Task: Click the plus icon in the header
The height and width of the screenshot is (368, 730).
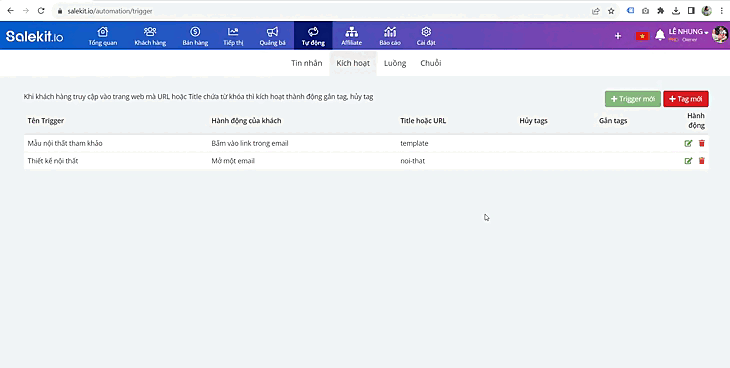Action: (x=618, y=36)
